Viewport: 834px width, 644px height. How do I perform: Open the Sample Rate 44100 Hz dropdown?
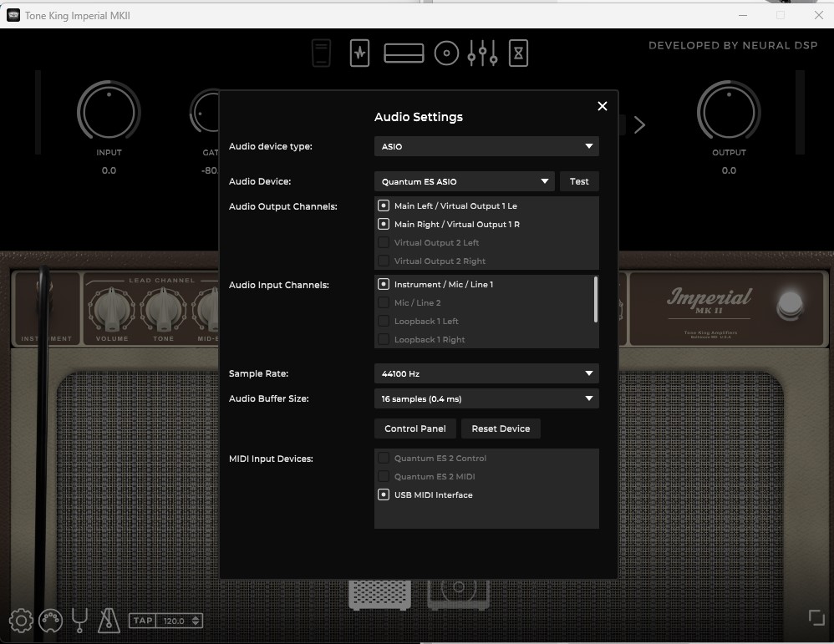(486, 373)
